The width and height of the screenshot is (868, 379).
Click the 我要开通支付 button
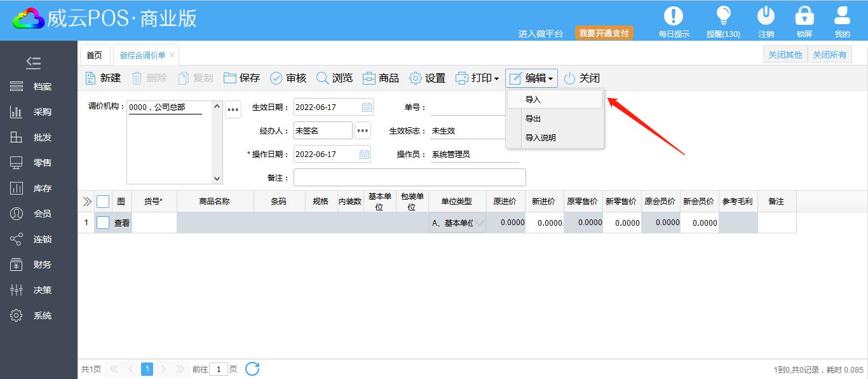tap(604, 33)
